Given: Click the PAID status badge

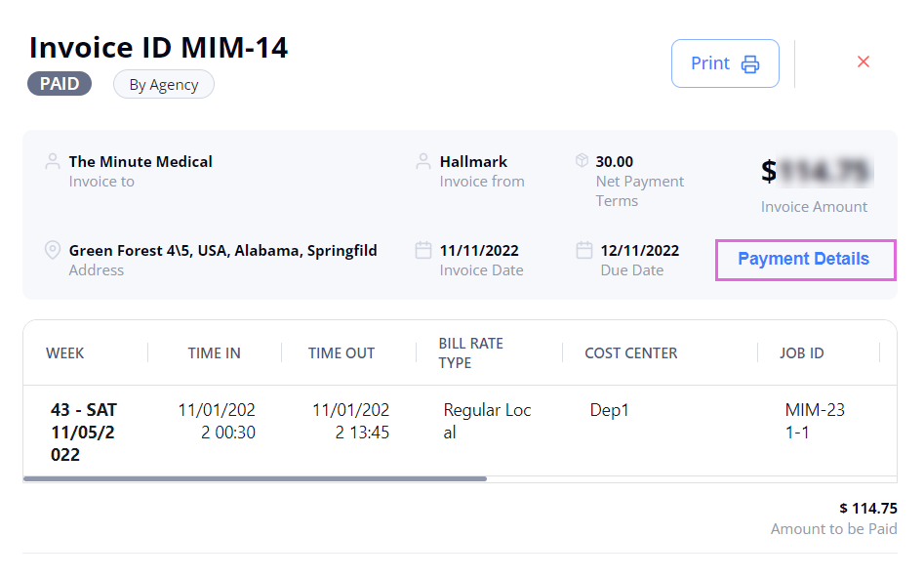Looking at the screenshot, I should pyautogui.click(x=60, y=84).
